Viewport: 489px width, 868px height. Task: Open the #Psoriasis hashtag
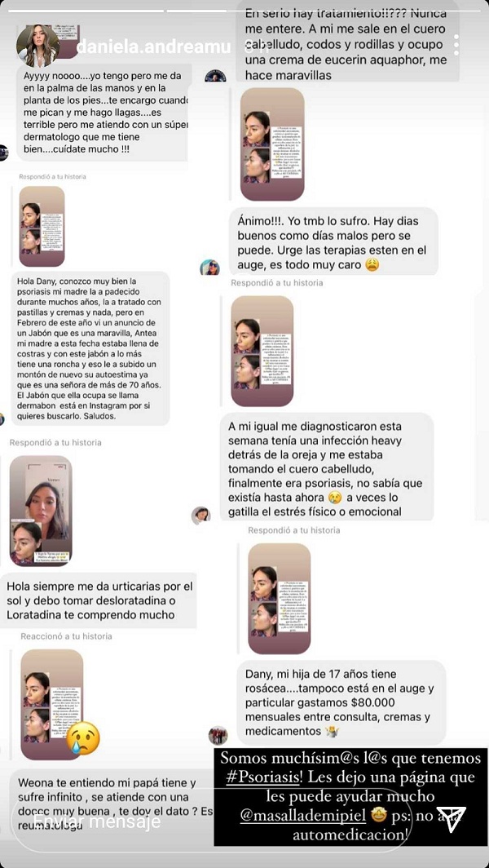click(x=264, y=777)
